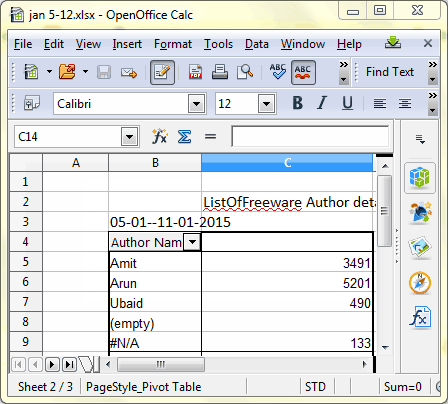Select column A header

(x=76, y=163)
